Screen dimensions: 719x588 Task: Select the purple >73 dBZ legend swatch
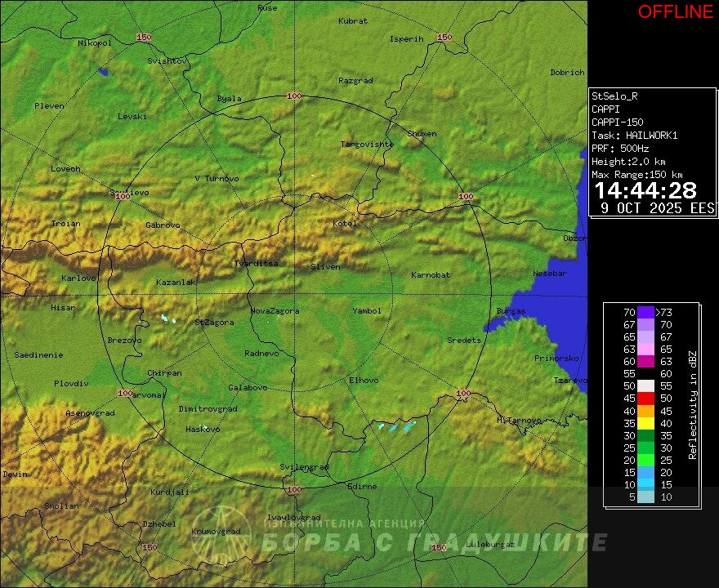pyautogui.click(x=646, y=312)
